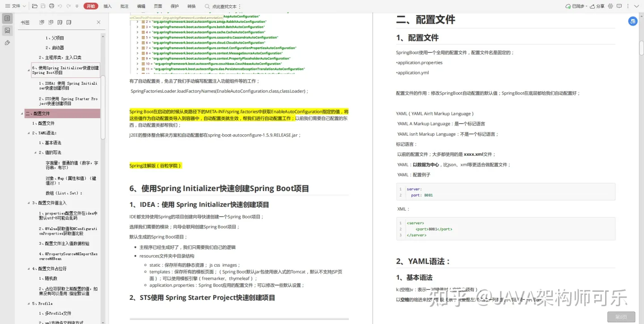
Task: Select bookmark 1、多Profile文件
Action: pos(55,313)
